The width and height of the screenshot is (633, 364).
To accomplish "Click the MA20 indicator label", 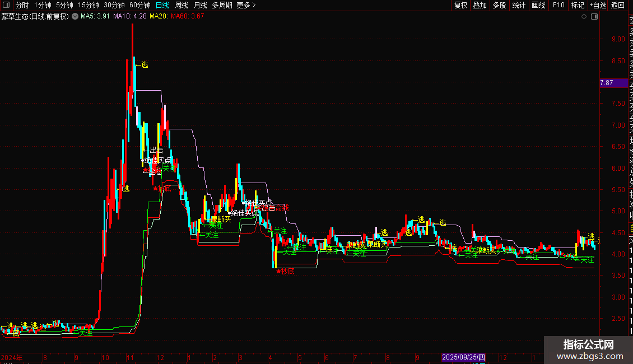I will 159,16.
